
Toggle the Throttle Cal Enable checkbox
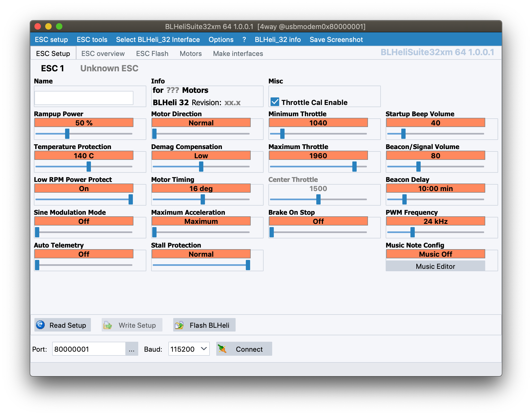click(275, 102)
